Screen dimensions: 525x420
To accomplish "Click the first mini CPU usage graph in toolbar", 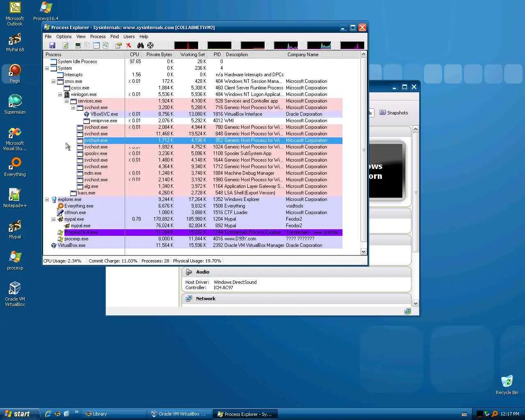I will coord(186,46).
